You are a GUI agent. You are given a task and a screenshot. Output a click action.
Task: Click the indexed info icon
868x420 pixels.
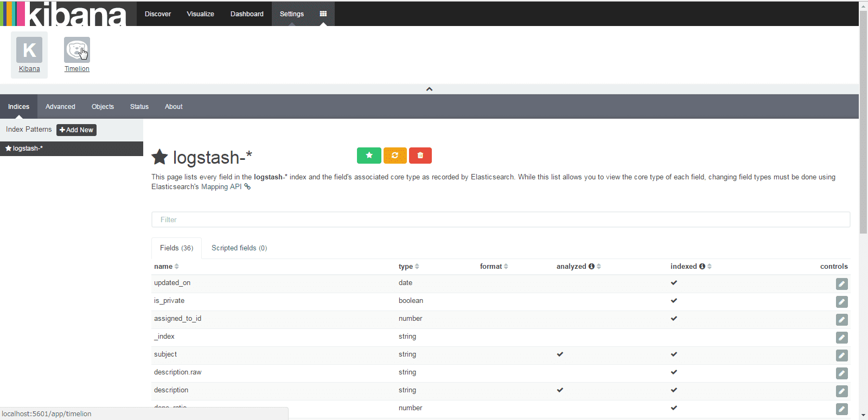702,267
